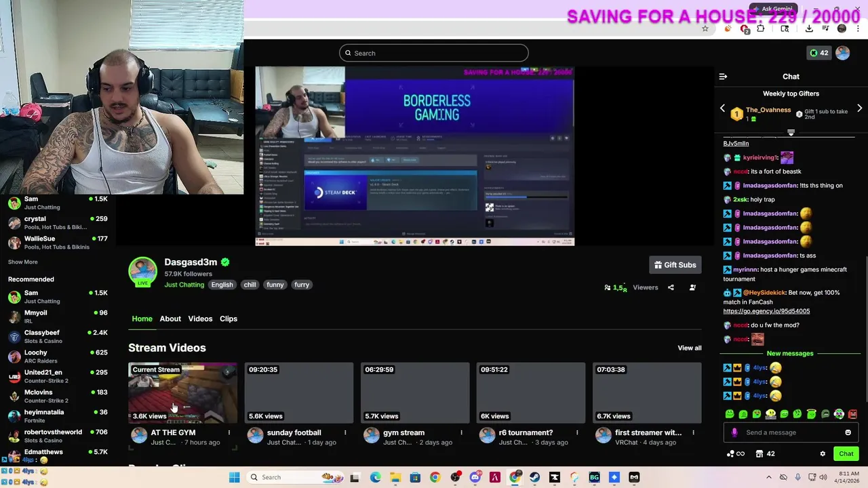Select the furry tag
868x488 pixels.
pos(302,285)
